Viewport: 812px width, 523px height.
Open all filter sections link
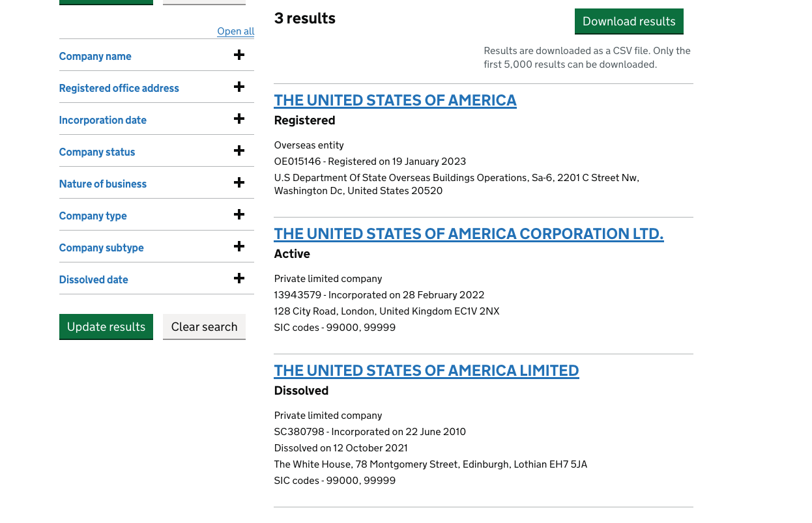coord(236,31)
